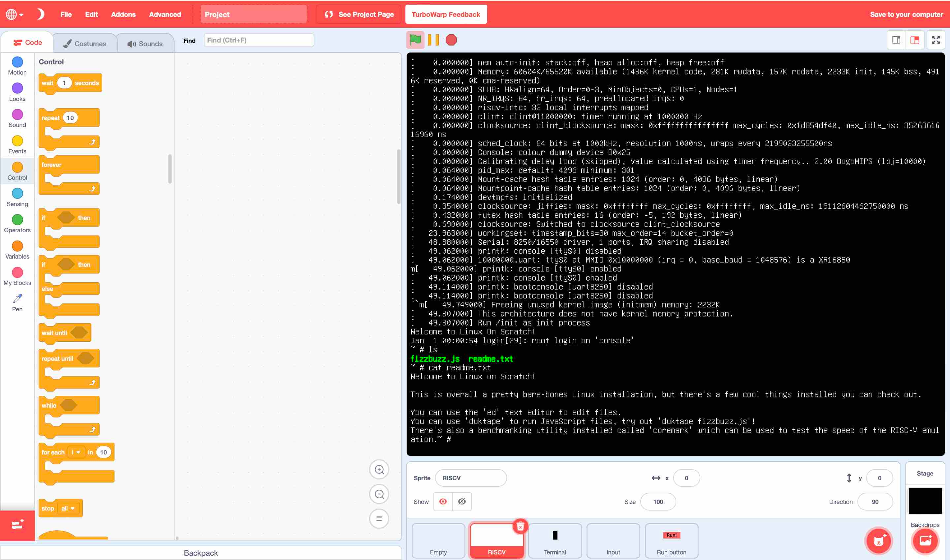Delete the RISCV sprite with trash icon
950x560 pixels.
[520, 526]
